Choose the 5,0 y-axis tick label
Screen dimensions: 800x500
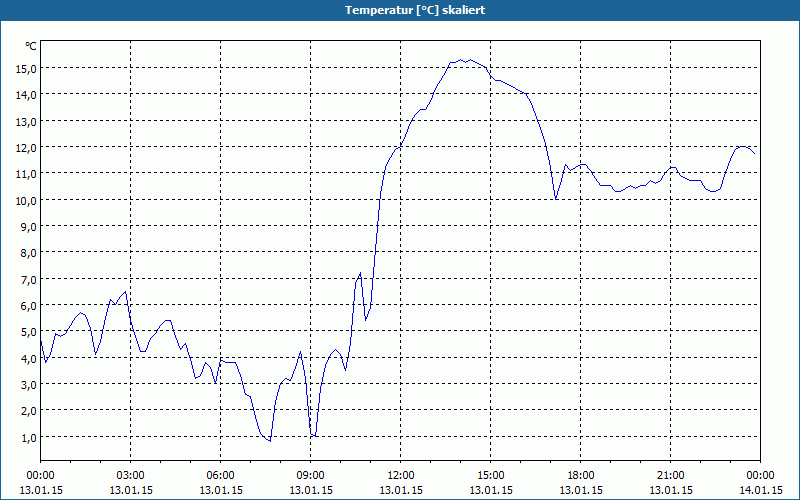[x=29, y=332]
